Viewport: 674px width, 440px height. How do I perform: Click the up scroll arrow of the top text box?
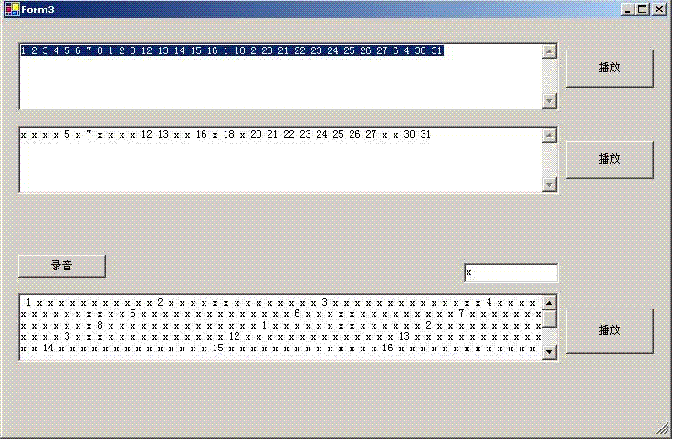549,52
